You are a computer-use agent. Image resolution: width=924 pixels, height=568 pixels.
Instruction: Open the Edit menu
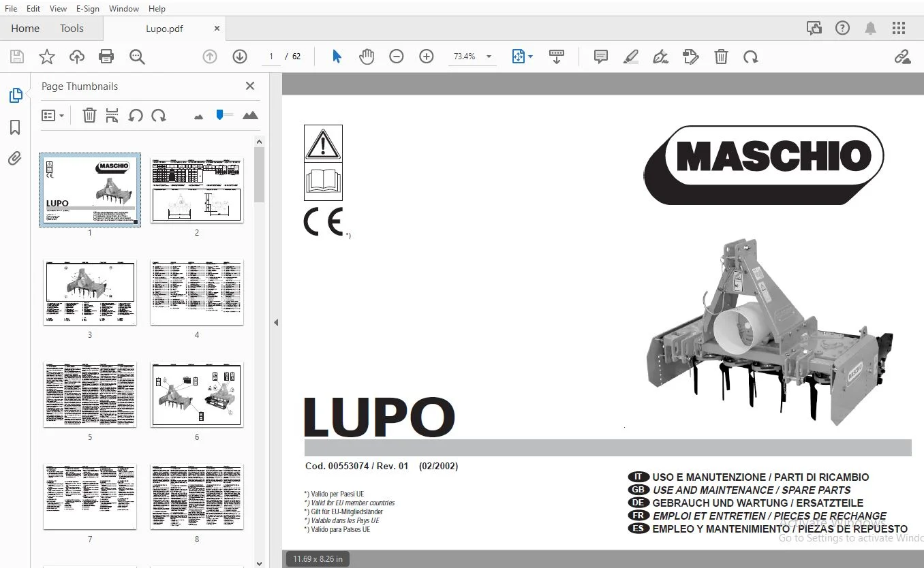(x=33, y=8)
